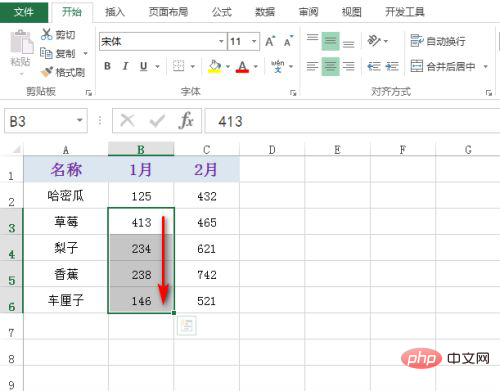Decrease font size with small A
The height and width of the screenshot is (391, 500).
click(x=288, y=41)
